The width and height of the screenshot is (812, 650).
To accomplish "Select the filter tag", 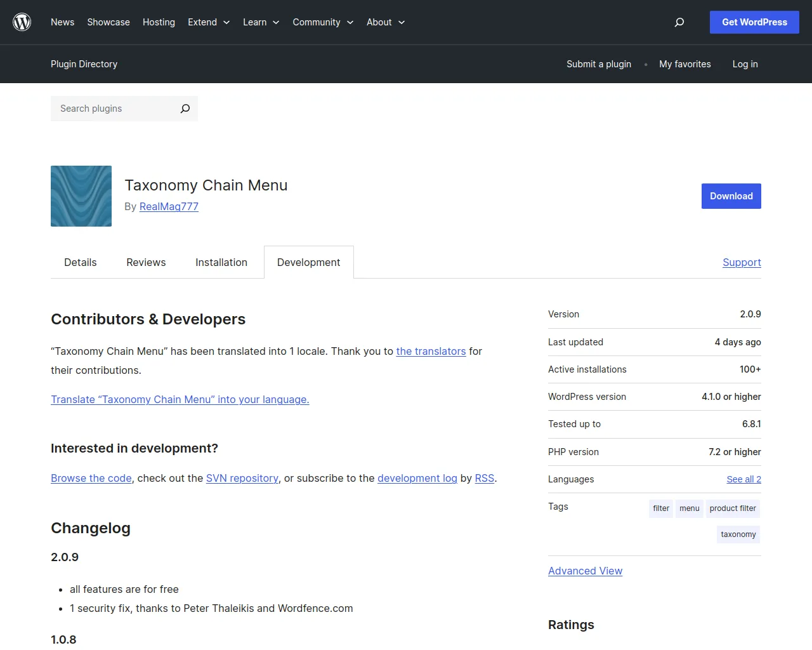I will coord(661,508).
